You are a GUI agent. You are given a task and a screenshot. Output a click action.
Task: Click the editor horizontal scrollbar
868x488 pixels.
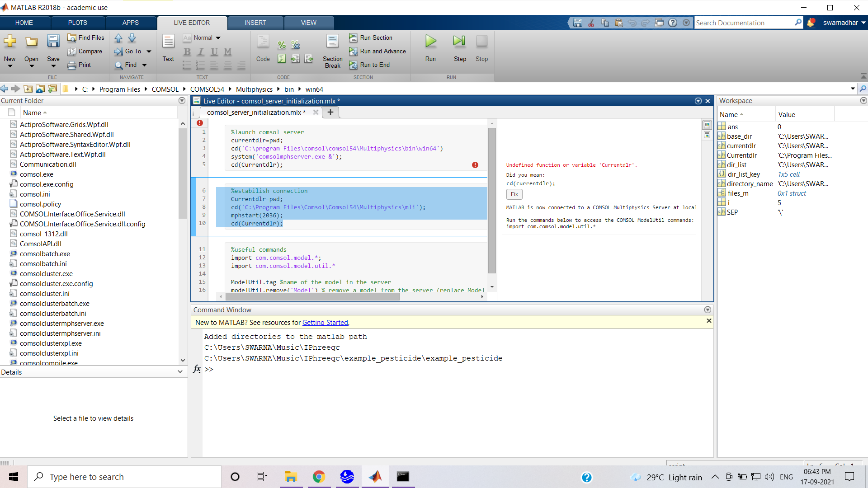click(312, 297)
